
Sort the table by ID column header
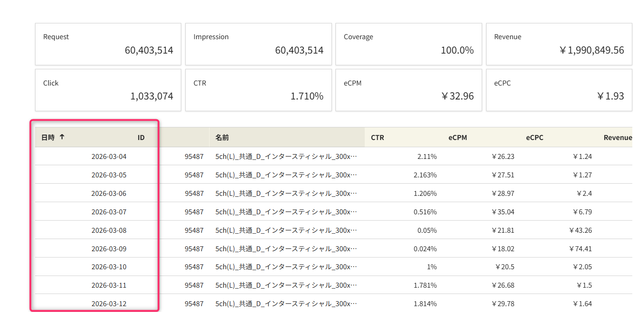[141, 138]
